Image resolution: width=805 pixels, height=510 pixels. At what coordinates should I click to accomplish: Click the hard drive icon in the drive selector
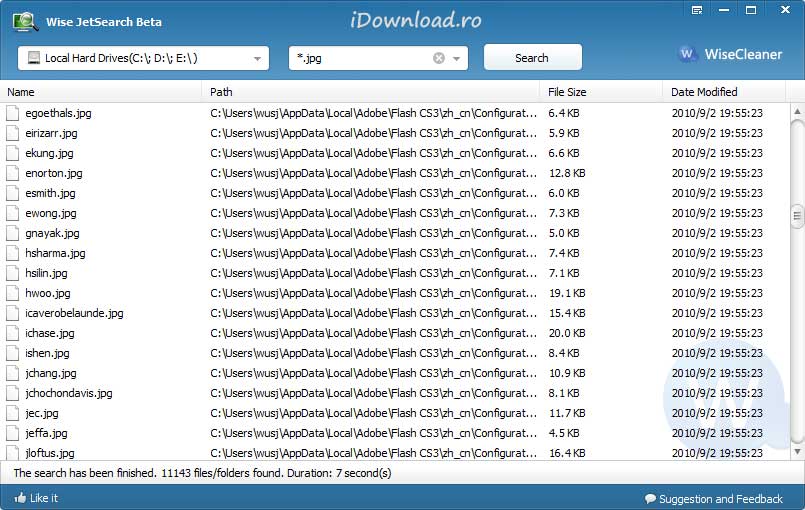34,58
